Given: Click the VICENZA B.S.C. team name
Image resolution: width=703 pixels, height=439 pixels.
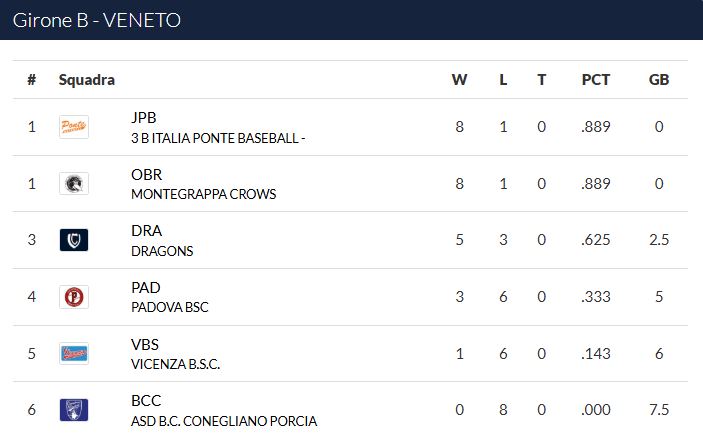Looking at the screenshot, I should coord(175,364).
